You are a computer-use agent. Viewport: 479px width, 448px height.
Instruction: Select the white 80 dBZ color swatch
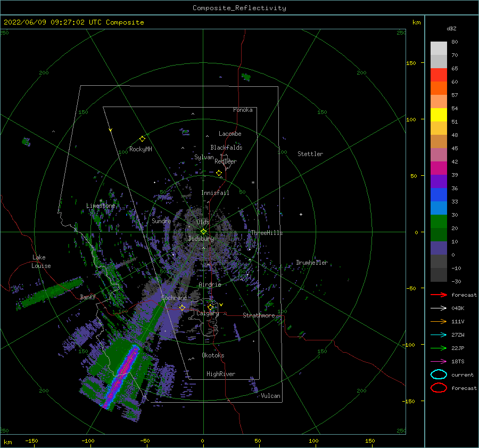point(439,48)
